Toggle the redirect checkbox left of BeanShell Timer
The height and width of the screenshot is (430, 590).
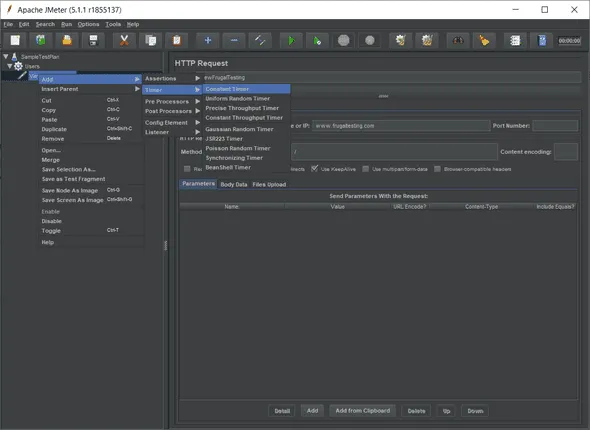coord(187,169)
